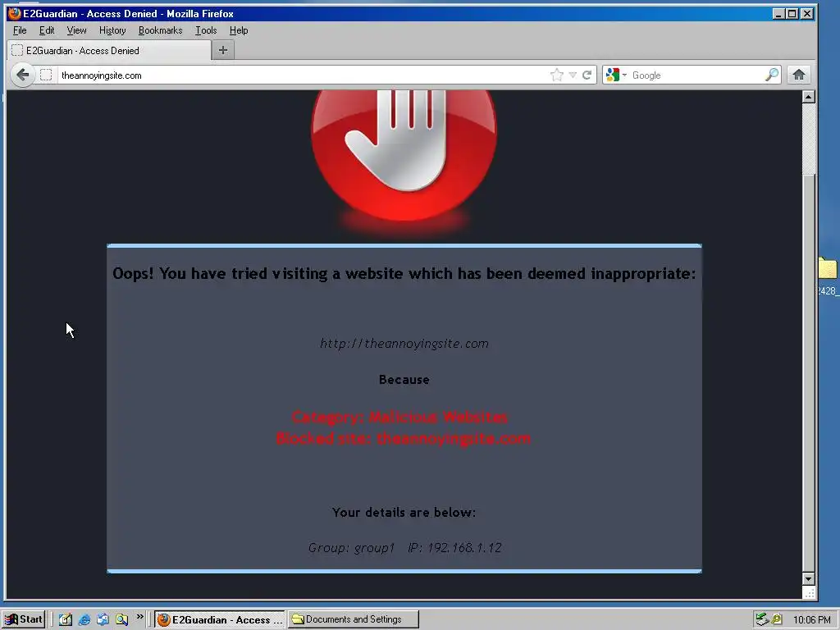The image size is (840, 630).
Task: Maximize the Firefox window
Action: point(792,13)
